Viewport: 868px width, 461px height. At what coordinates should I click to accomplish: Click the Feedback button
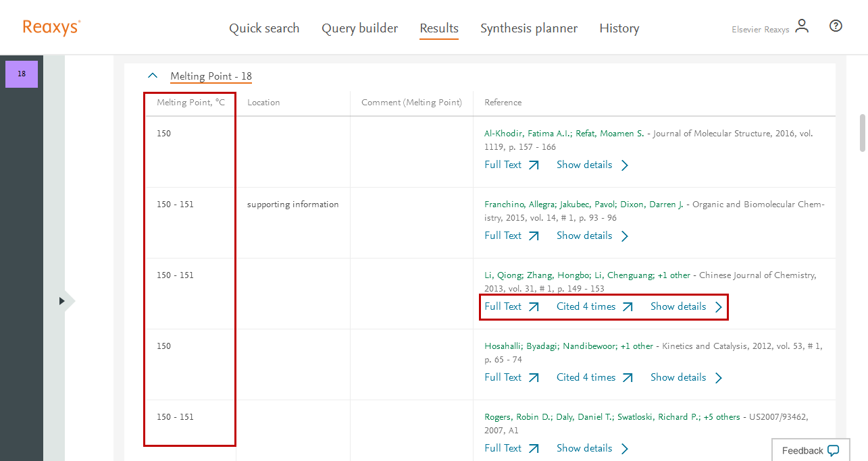[810, 450]
